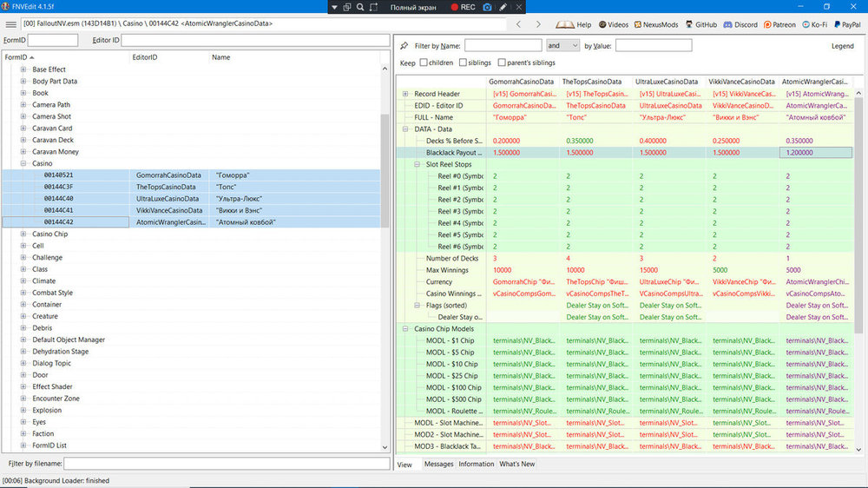Navigate forward with the right arrow
This screenshot has height=488, width=868.
coord(538,24)
